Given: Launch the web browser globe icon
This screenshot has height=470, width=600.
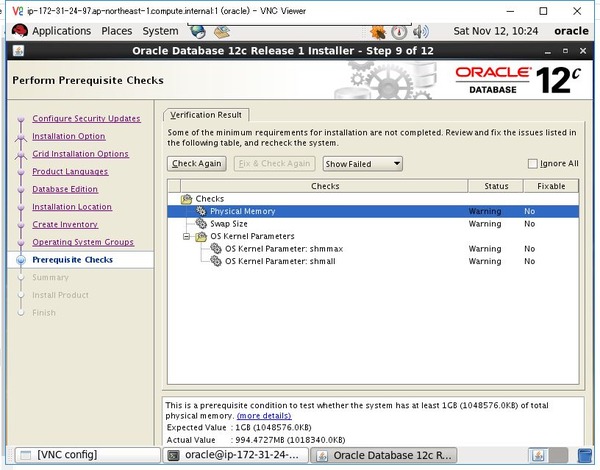Looking at the screenshot, I should pos(198,32).
